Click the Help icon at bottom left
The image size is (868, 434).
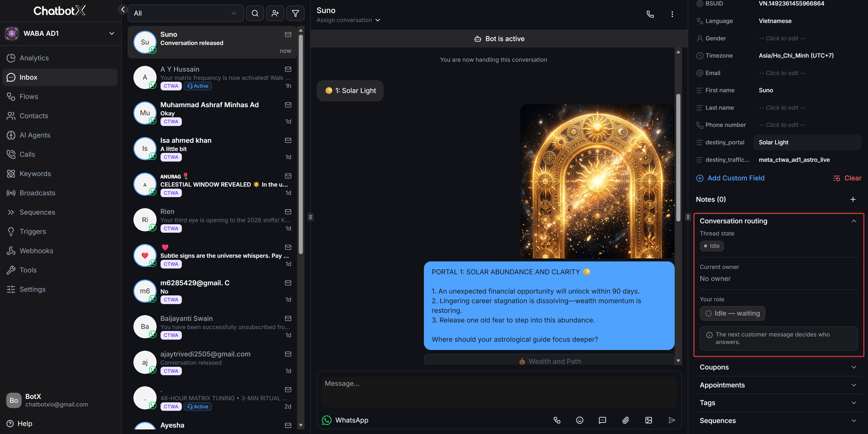coord(10,424)
